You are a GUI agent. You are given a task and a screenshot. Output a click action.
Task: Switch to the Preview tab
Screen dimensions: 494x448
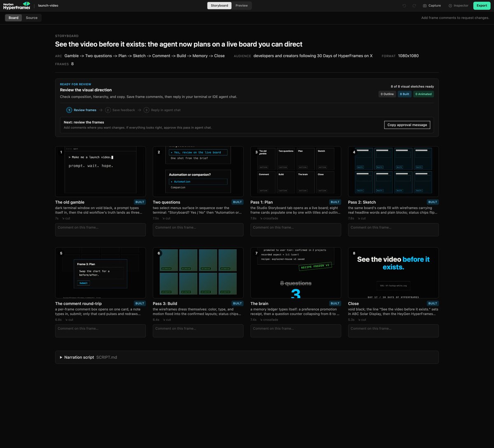point(242,6)
